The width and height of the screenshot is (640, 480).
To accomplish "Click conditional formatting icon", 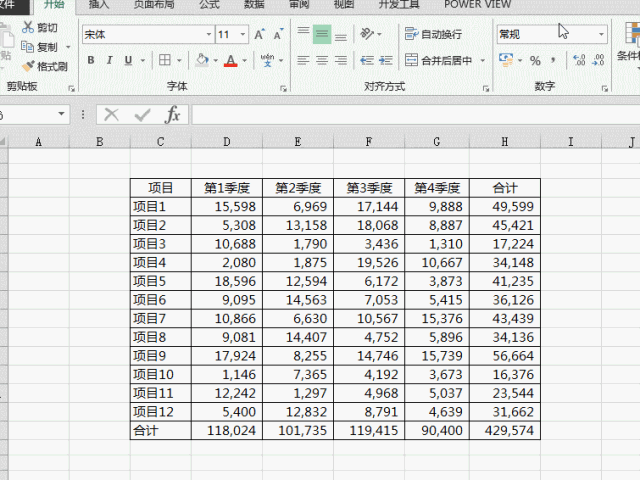I will pyautogui.click(x=632, y=33).
